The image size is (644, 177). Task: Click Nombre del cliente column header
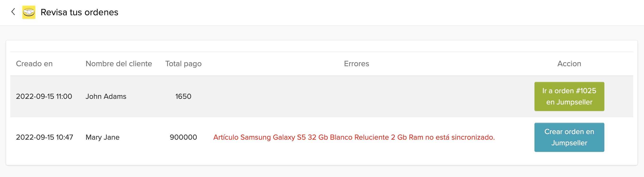click(x=118, y=64)
